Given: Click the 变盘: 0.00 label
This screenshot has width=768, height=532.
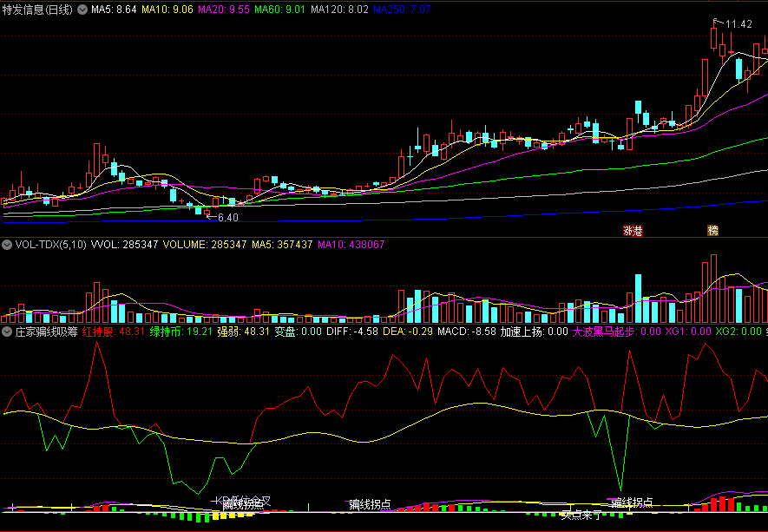Looking at the screenshot, I should pyautogui.click(x=298, y=332).
